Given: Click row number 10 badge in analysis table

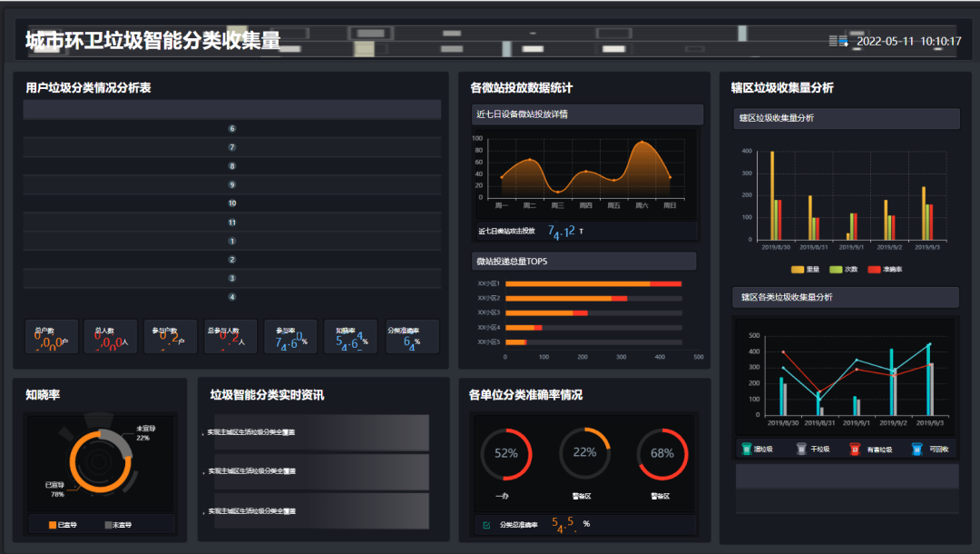Looking at the screenshot, I should (232, 203).
